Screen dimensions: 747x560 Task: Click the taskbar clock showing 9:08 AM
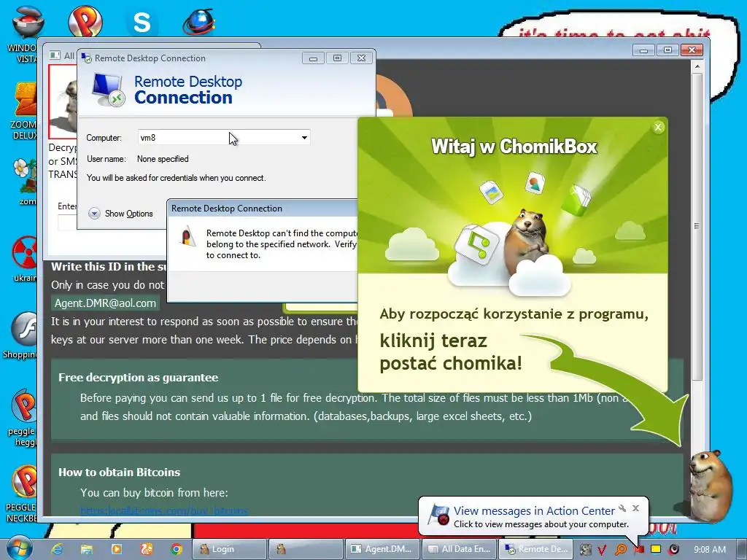point(709,550)
